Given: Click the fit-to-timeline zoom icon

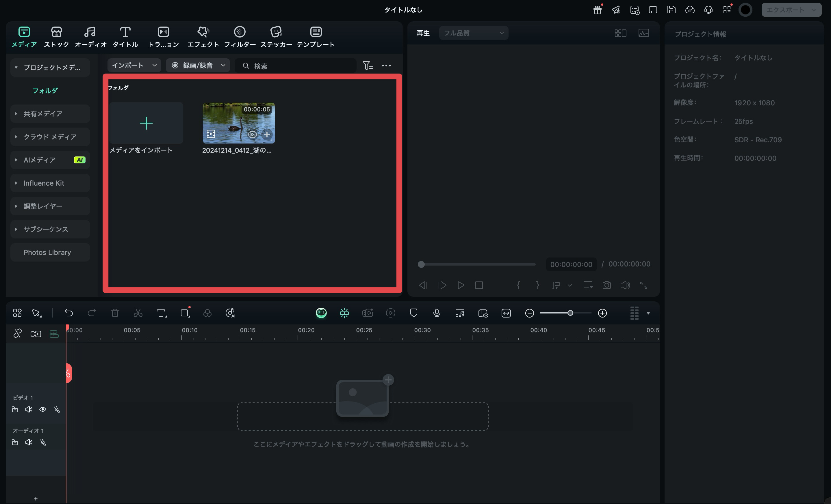Looking at the screenshot, I should point(506,313).
